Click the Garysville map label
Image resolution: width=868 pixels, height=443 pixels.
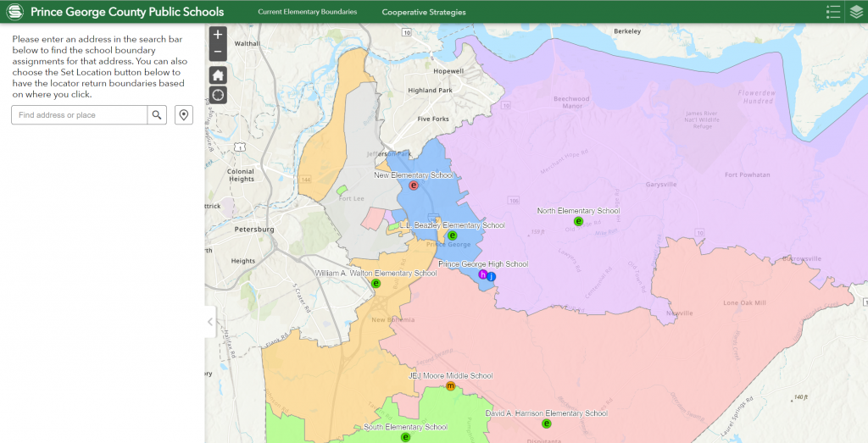(x=661, y=185)
